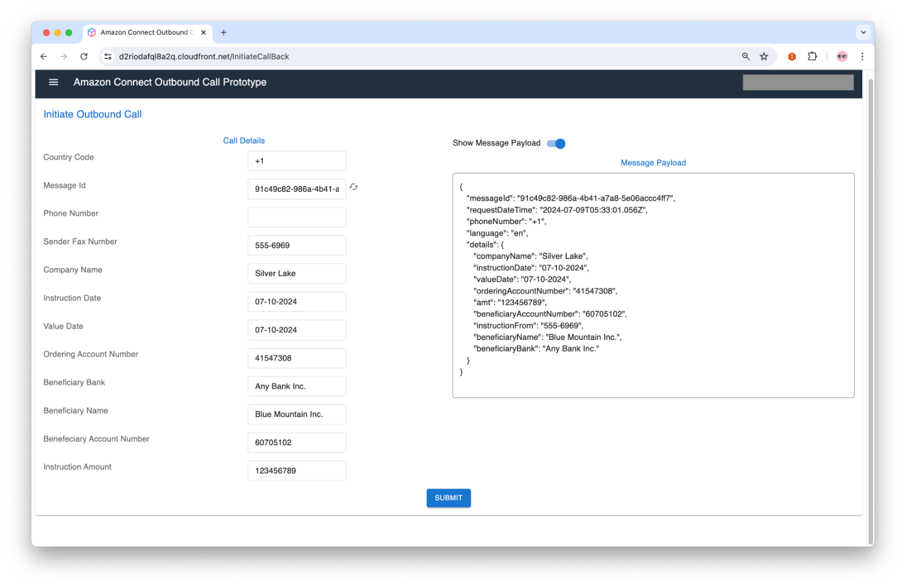
Task: Click the Value Date label
Action: pyautogui.click(x=63, y=326)
